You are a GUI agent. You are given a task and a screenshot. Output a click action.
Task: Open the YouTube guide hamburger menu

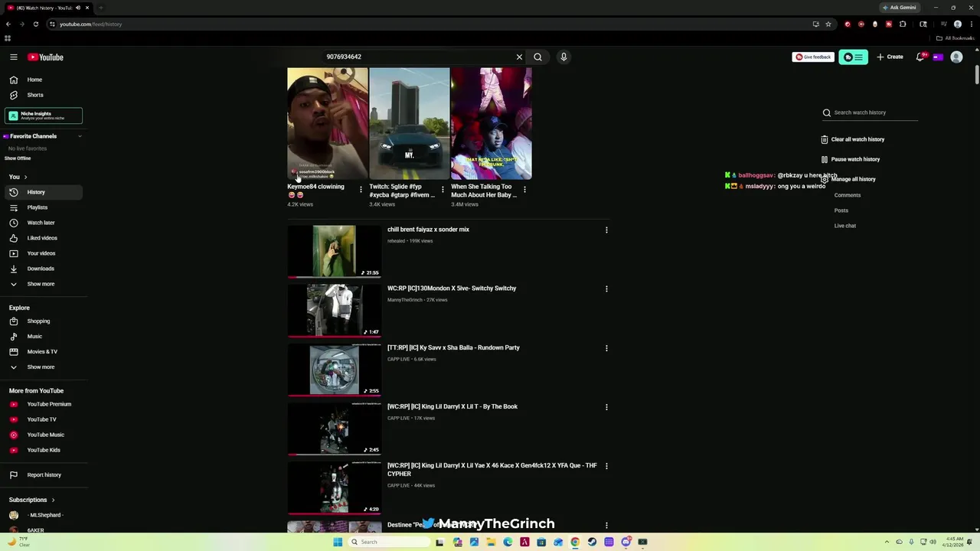(x=14, y=57)
